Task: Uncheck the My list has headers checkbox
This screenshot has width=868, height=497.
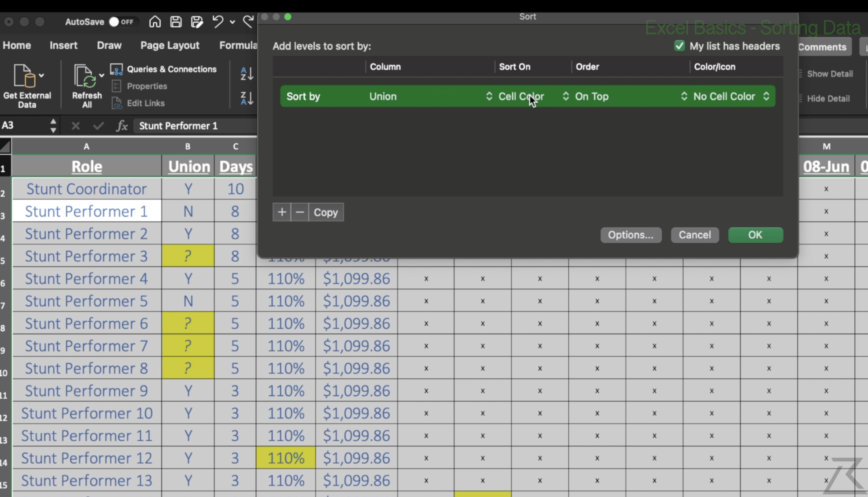Action: [x=679, y=46]
